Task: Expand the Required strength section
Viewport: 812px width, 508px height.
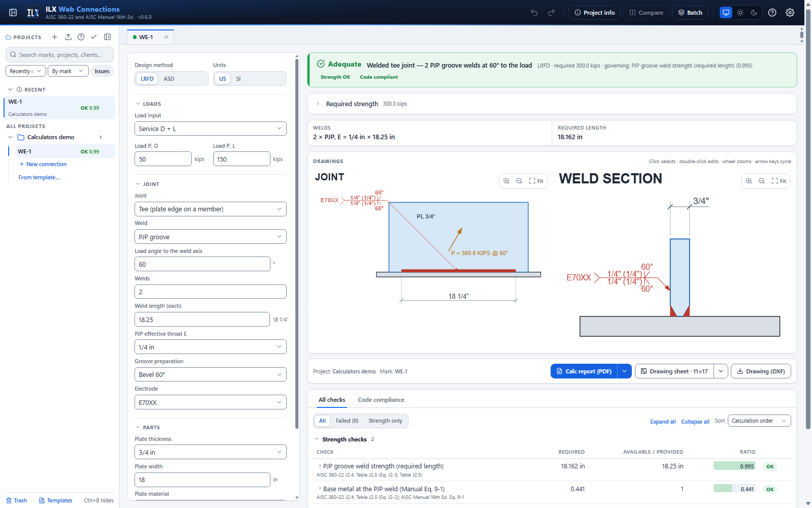Action: (x=318, y=104)
